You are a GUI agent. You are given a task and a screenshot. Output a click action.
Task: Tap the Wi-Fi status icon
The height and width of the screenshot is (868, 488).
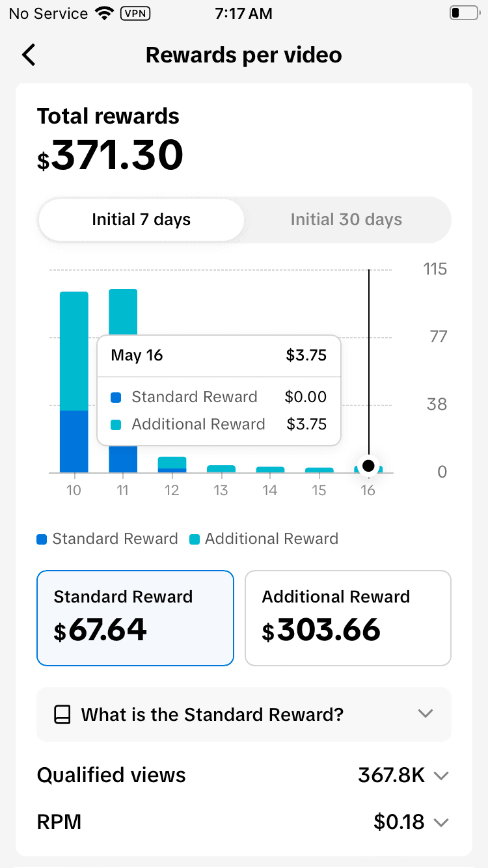click(x=103, y=13)
